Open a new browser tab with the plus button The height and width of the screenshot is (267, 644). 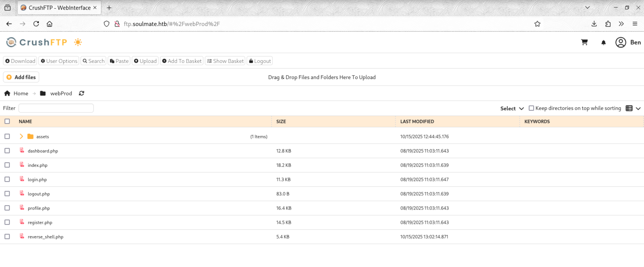coord(109,8)
